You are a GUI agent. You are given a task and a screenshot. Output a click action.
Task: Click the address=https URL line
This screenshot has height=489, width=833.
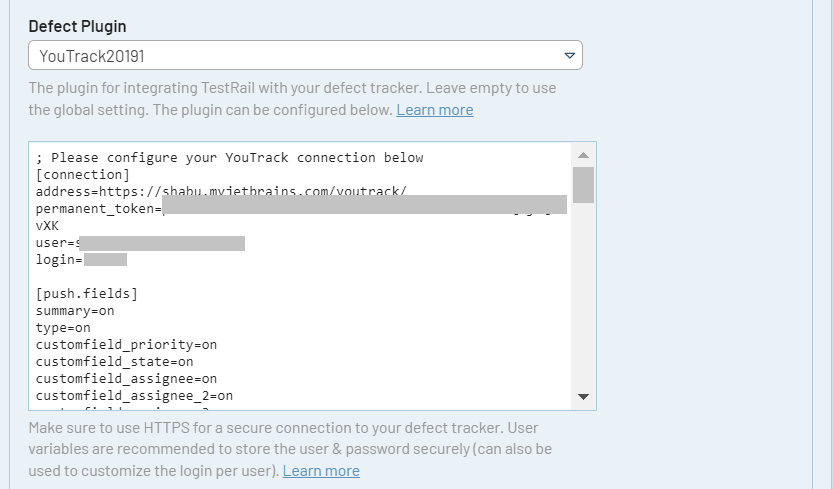click(x=220, y=192)
